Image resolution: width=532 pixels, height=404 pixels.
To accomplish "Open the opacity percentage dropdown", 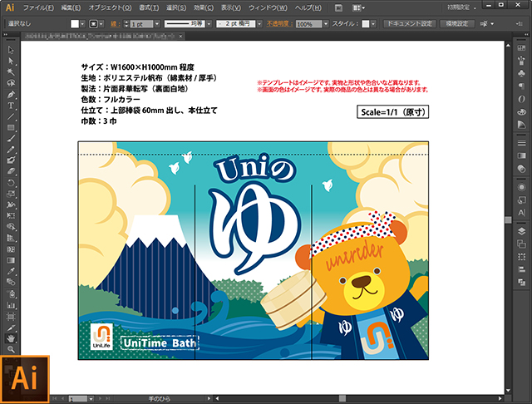I will (x=326, y=24).
